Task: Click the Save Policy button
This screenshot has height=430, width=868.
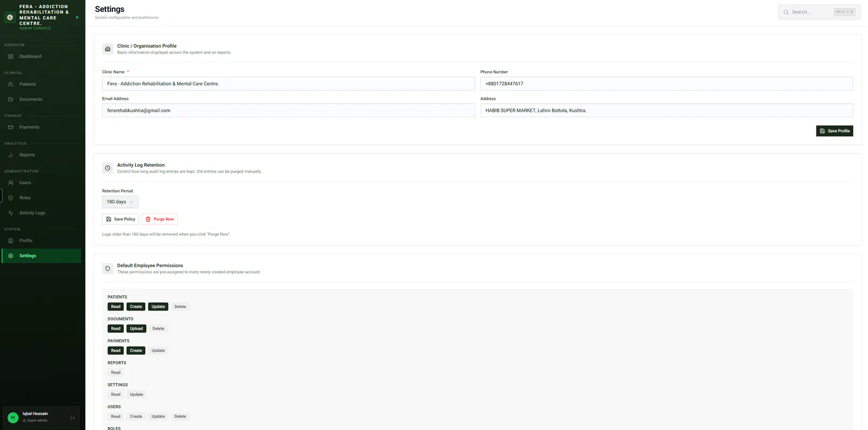Action: click(120, 219)
